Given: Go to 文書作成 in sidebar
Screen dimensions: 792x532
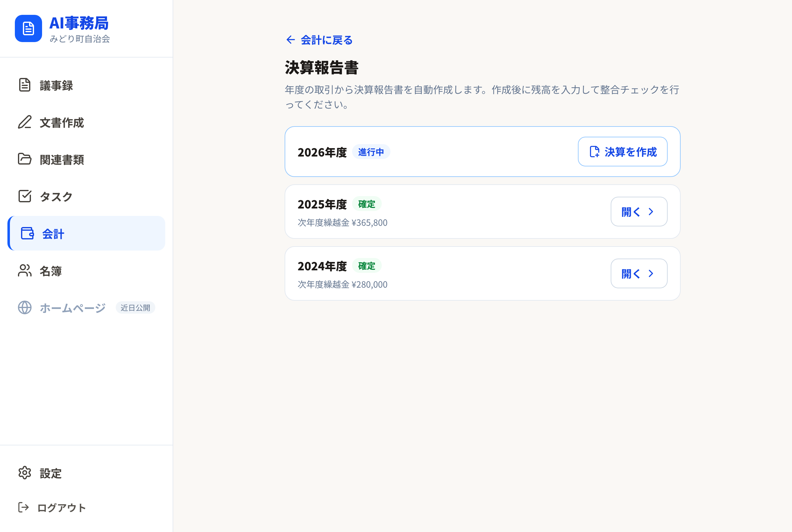Looking at the screenshot, I should click(x=86, y=122).
